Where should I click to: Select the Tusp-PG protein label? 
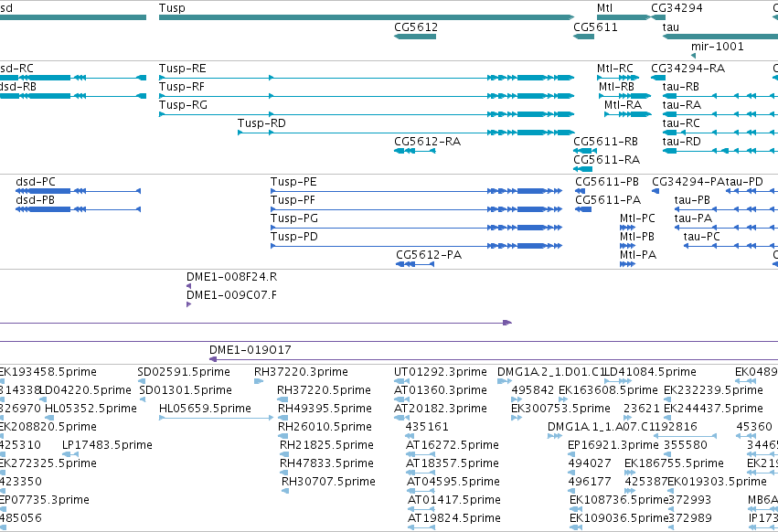pos(294,218)
